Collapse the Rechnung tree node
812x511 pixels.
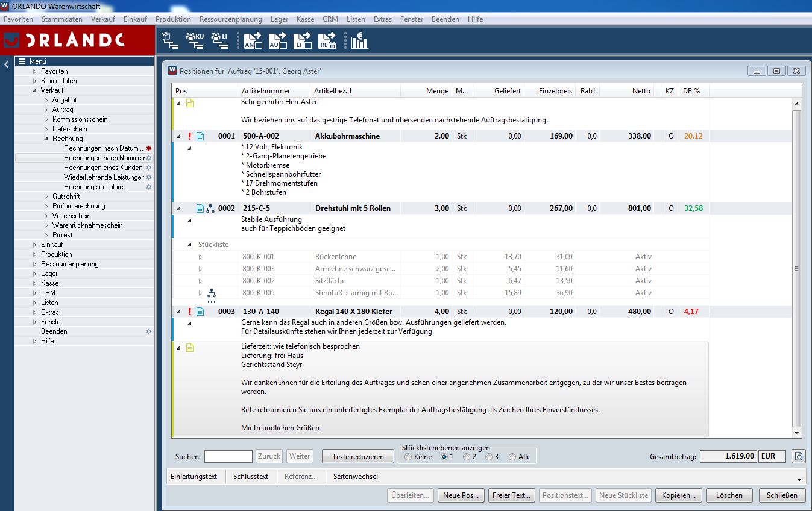[46, 139]
